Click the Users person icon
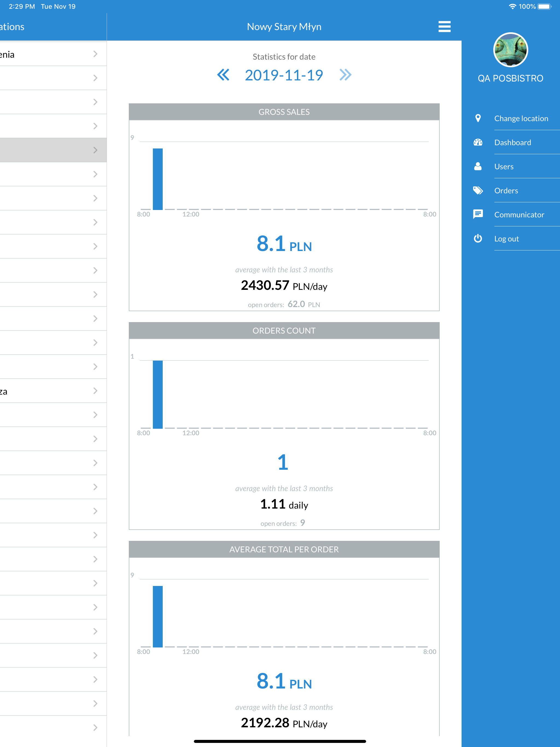The height and width of the screenshot is (747, 560). (x=478, y=166)
